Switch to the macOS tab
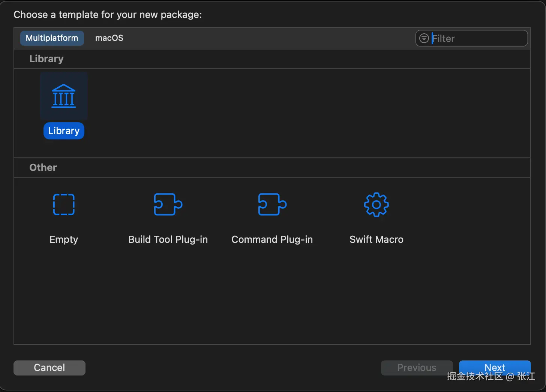 tap(109, 38)
